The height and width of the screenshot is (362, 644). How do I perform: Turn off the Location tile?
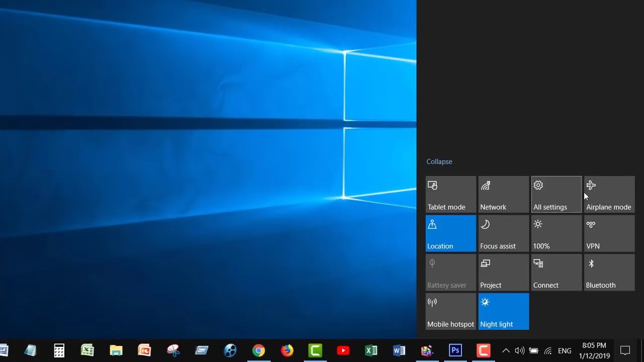[x=451, y=233]
